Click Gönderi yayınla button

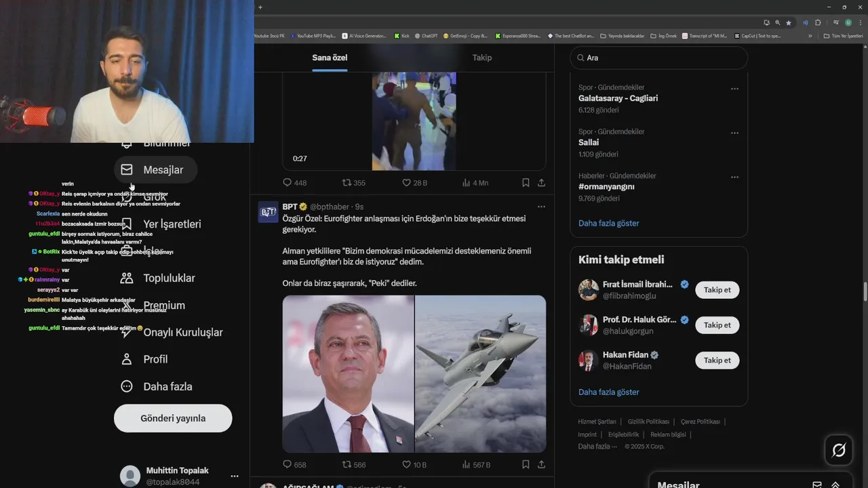coord(173,418)
